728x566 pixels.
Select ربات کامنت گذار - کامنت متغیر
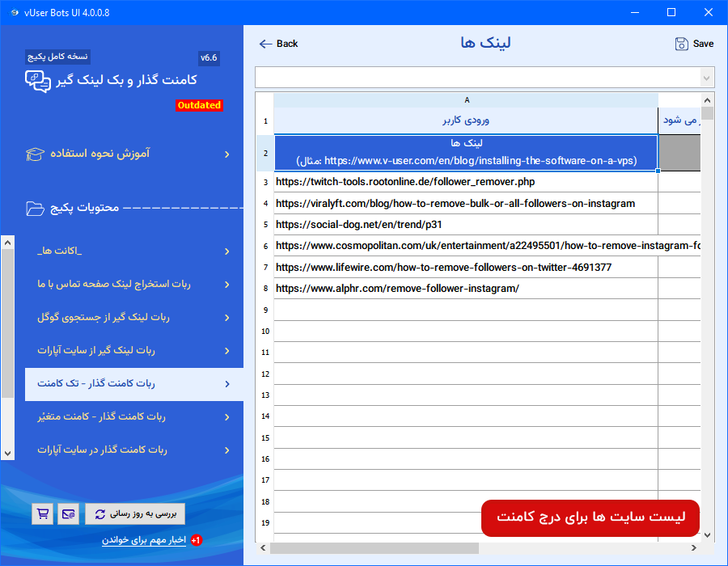[134, 417]
